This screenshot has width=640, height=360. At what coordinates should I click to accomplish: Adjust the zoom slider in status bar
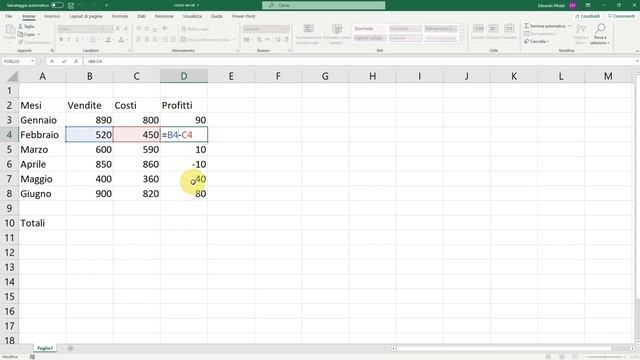(x=606, y=357)
